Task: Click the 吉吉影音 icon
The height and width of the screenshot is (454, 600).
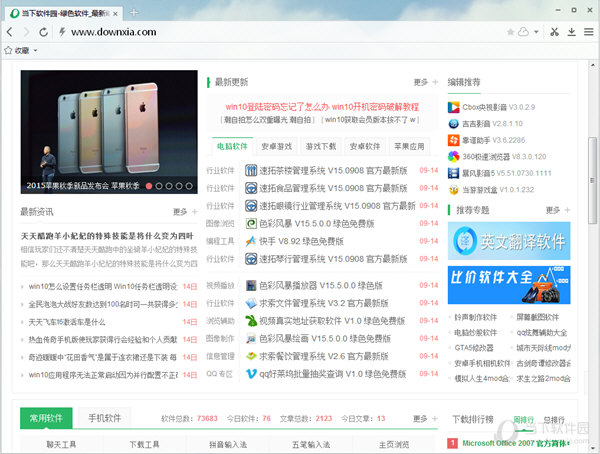Action: pyautogui.click(x=453, y=124)
